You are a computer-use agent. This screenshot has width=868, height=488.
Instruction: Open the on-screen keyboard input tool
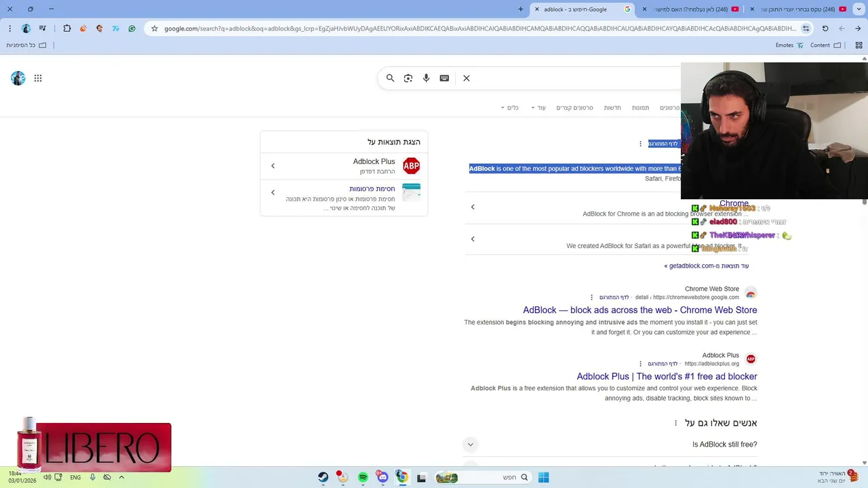point(444,78)
